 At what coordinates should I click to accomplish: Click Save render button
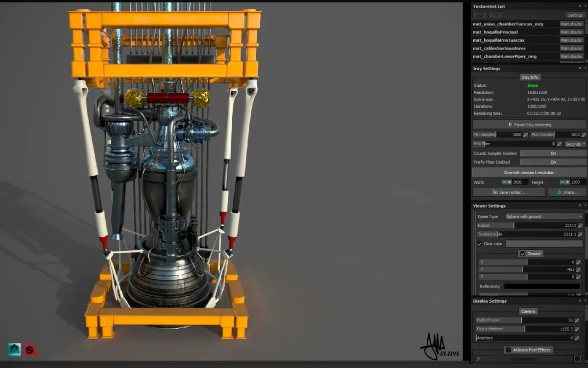[x=509, y=192]
